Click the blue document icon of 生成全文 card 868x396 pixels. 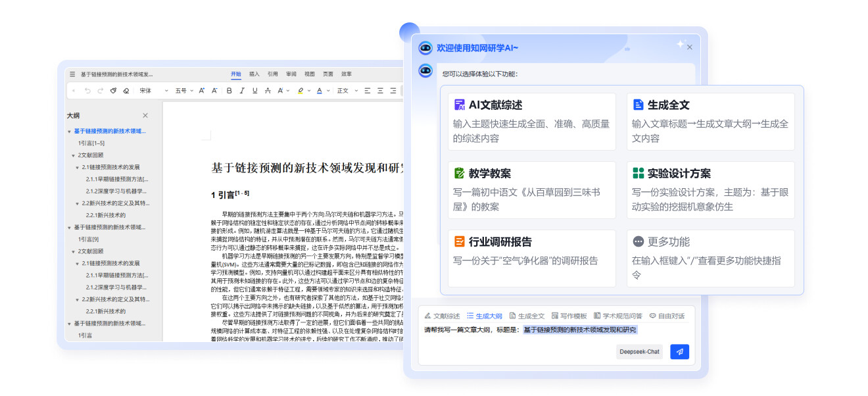pyautogui.click(x=638, y=105)
